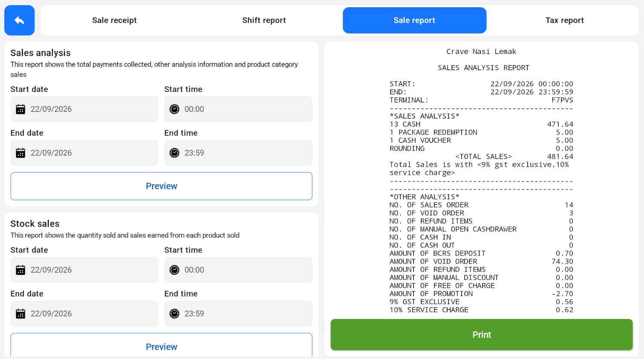Click the Stock sales heading
This screenshot has height=359, width=644.
[35, 224]
